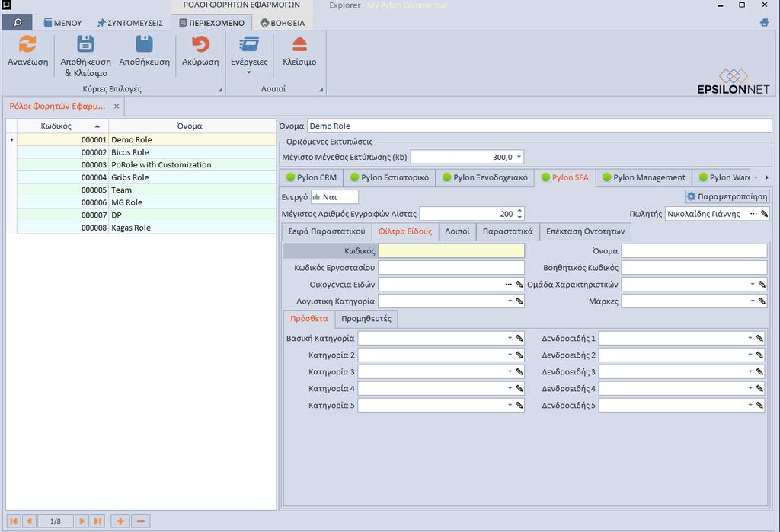This screenshot has height=532, width=780.
Task: Click Ομάδα Χαρακτηριστικών pencil edit icon
Action: (x=762, y=285)
